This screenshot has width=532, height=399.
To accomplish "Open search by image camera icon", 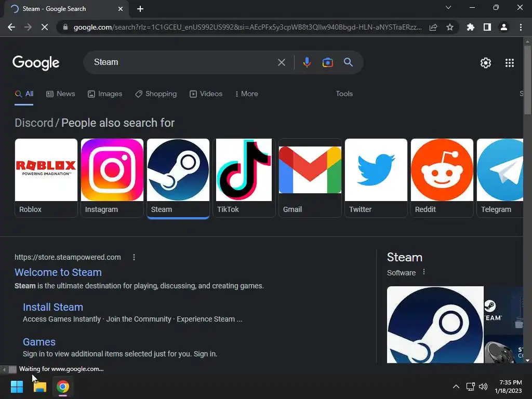I will click(x=327, y=62).
